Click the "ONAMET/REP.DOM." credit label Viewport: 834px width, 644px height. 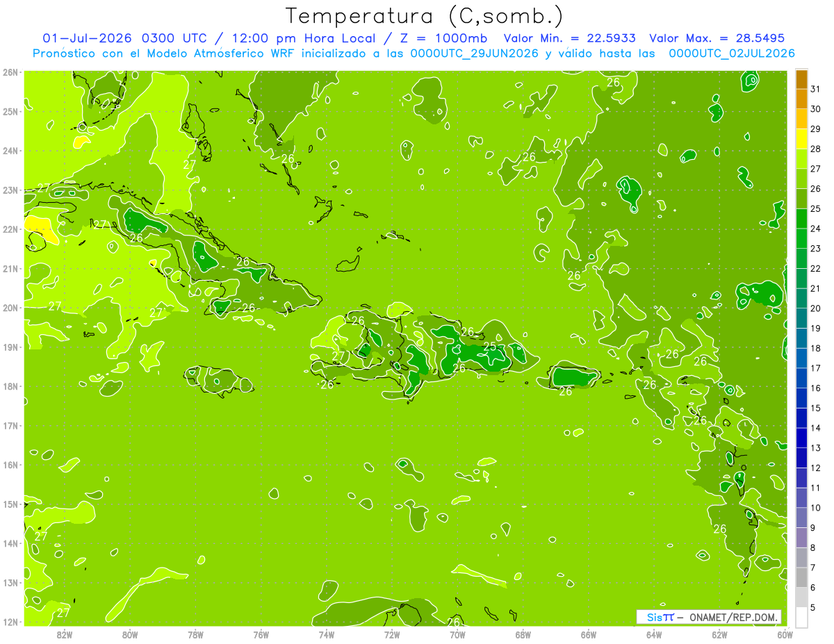(x=734, y=617)
